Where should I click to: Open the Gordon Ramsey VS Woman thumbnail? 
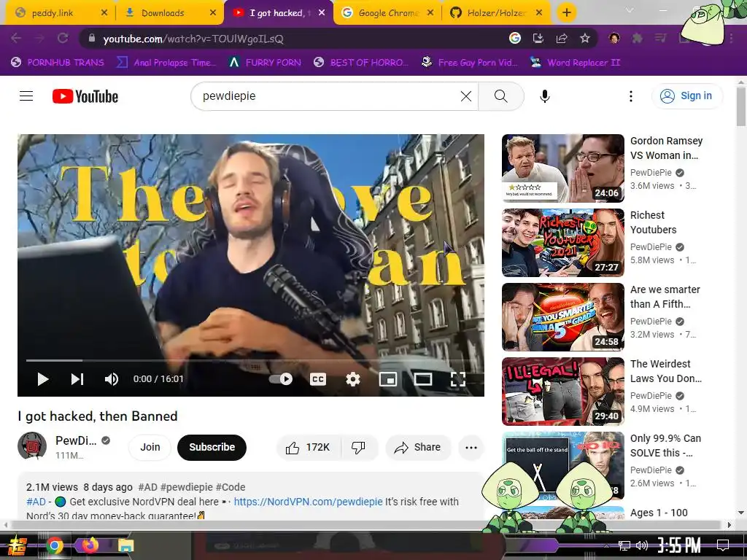coord(562,168)
